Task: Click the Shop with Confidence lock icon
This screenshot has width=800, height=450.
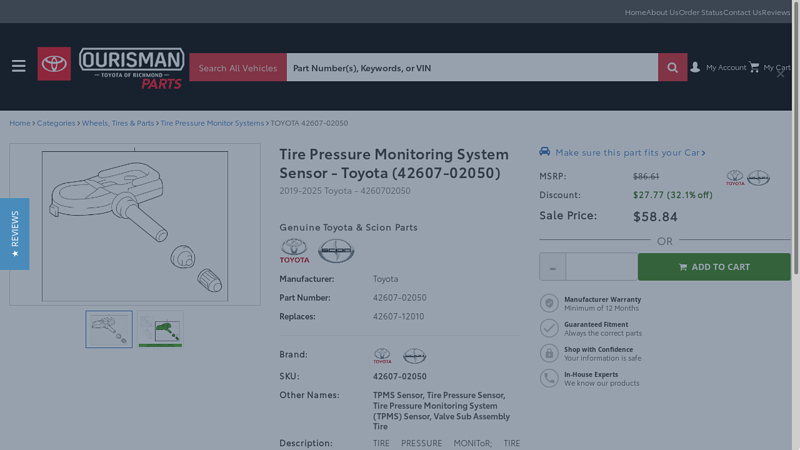Action: click(549, 353)
